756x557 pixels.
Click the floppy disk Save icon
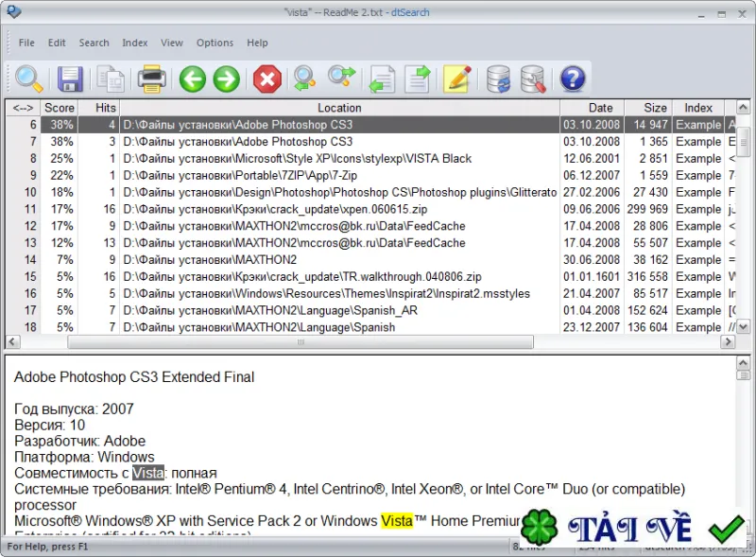[70, 78]
